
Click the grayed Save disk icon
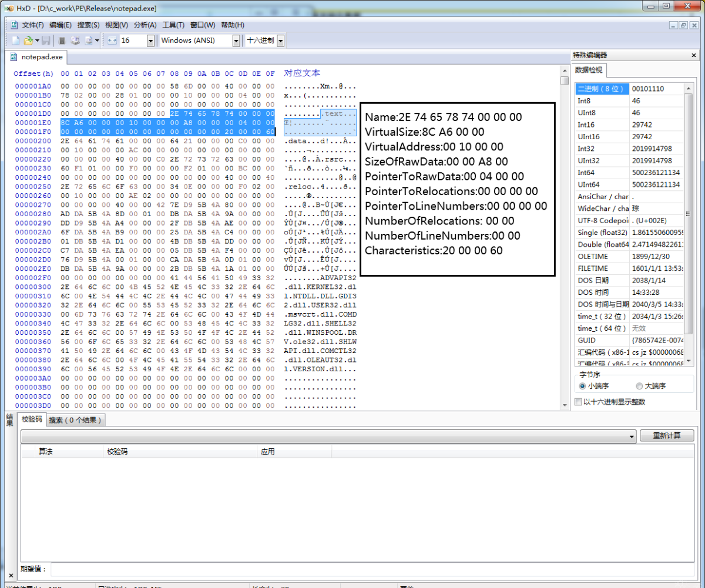point(45,41)
